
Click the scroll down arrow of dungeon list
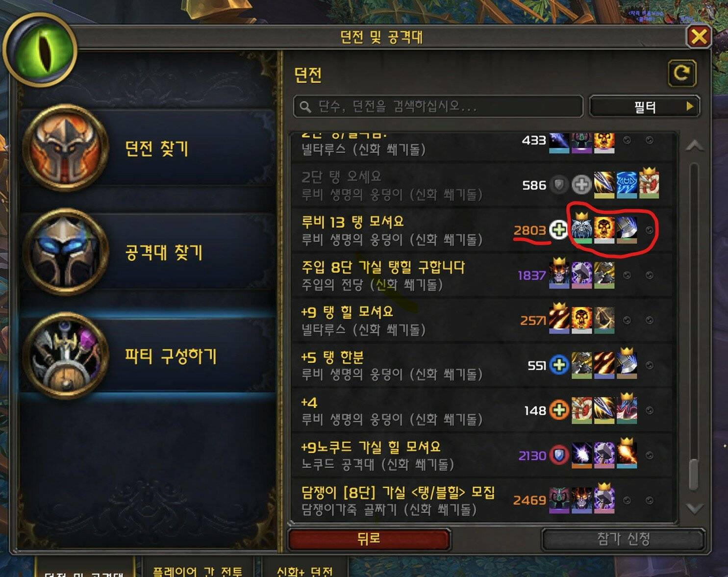pyautogui.click(x=695, y=508)
